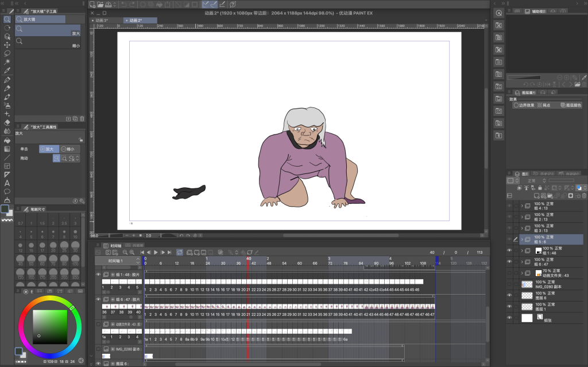Set click action to 放大
This screenshot has height=367, width=588.
click(x=49, y=149)
